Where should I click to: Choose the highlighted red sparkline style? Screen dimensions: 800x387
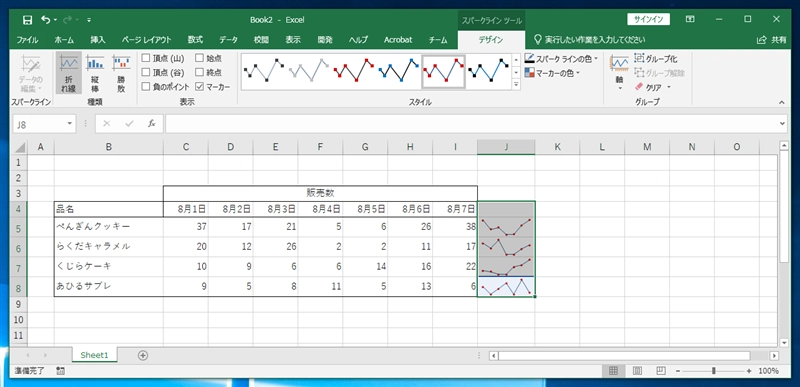(x=443, y=70)
